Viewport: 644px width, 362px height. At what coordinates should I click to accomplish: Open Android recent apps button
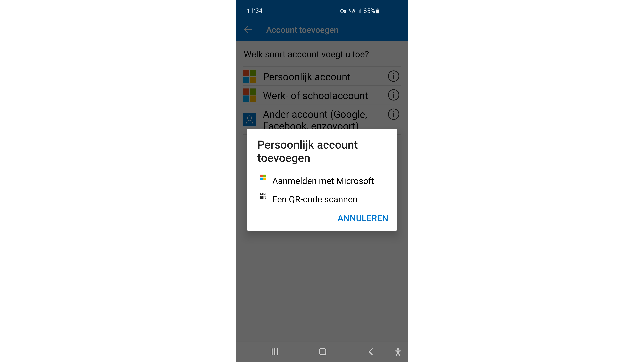275,352
